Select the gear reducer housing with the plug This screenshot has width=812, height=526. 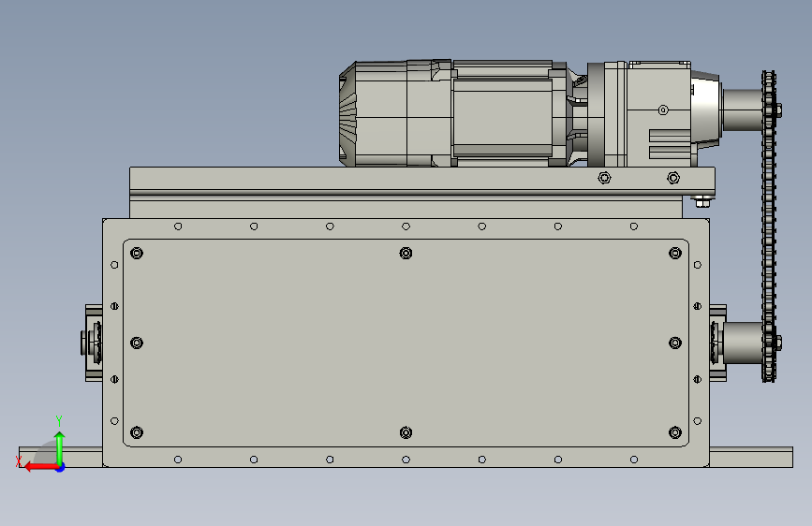coord(658,114)
